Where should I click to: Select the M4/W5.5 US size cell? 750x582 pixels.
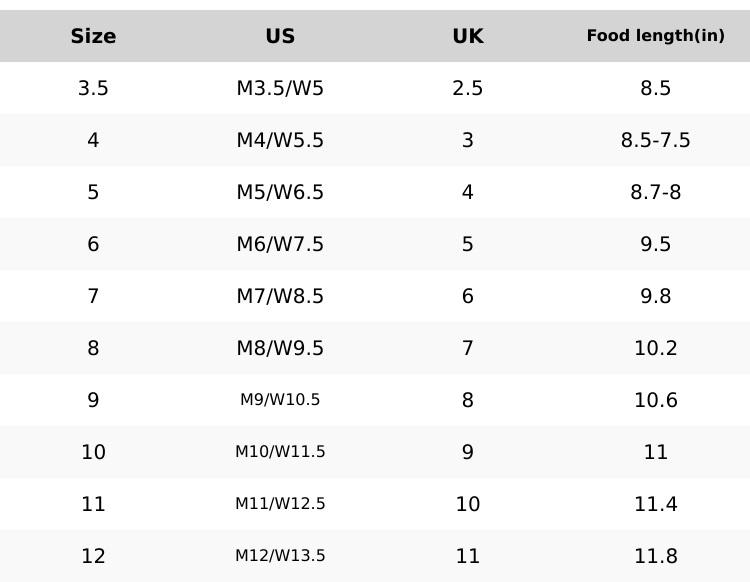(280, 140)
